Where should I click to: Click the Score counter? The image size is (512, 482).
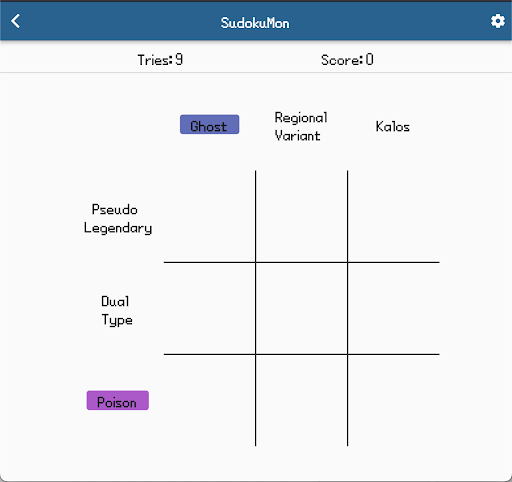coord(347,60)
